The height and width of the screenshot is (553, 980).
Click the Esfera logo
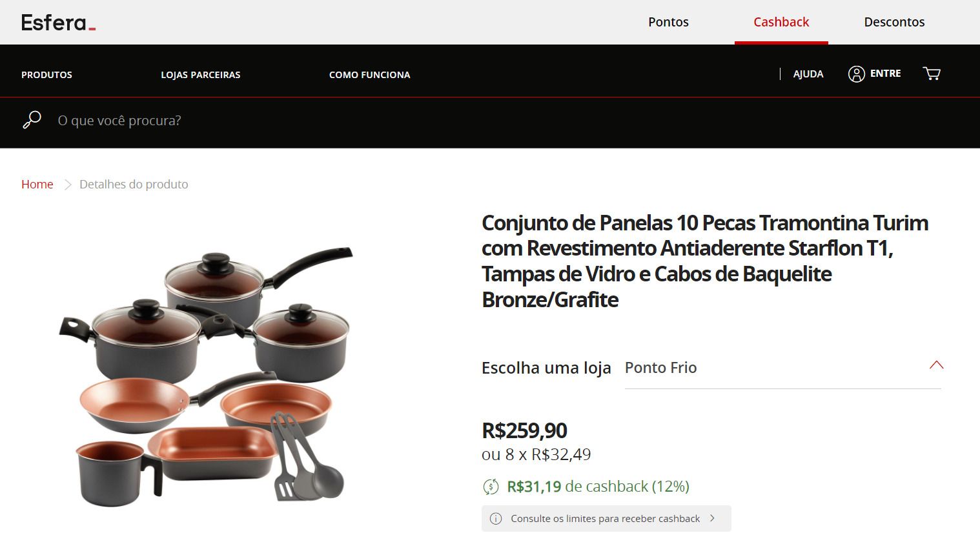coord(58,23)
